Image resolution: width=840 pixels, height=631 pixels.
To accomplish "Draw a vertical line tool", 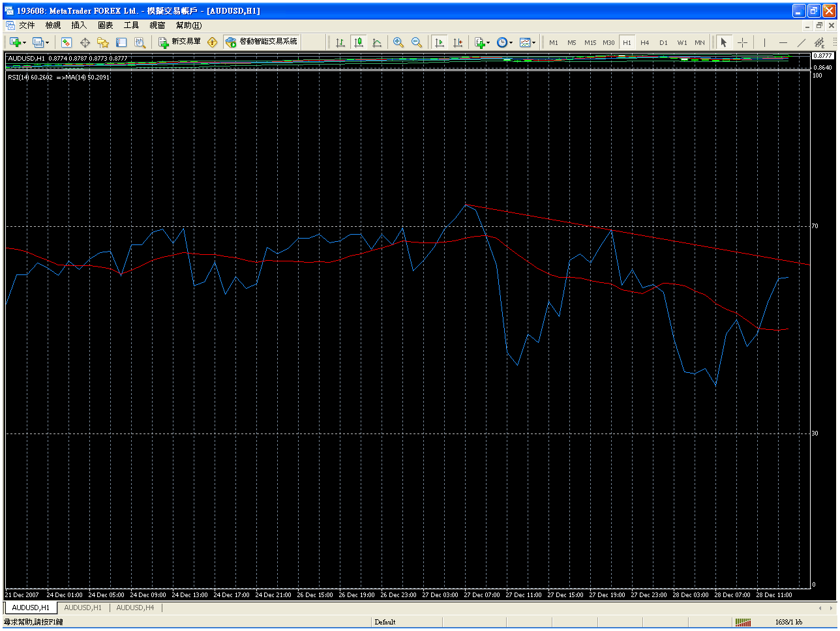I will 764,42.
